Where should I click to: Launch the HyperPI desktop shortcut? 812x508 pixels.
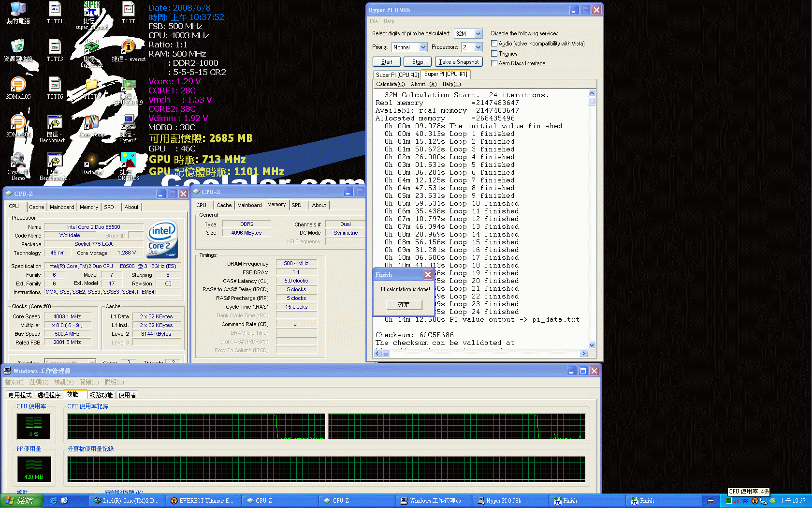[128, 129]
